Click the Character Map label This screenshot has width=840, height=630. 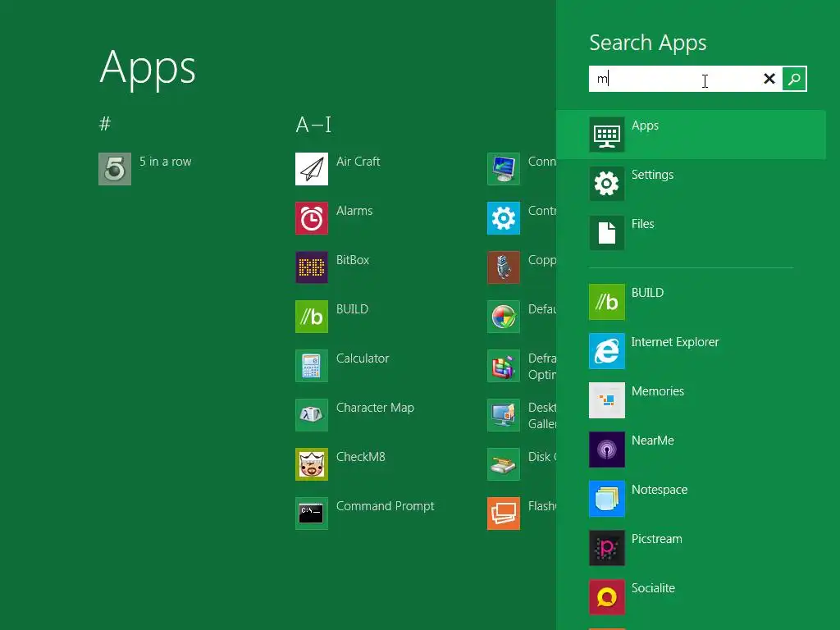(x=375, y=408)
